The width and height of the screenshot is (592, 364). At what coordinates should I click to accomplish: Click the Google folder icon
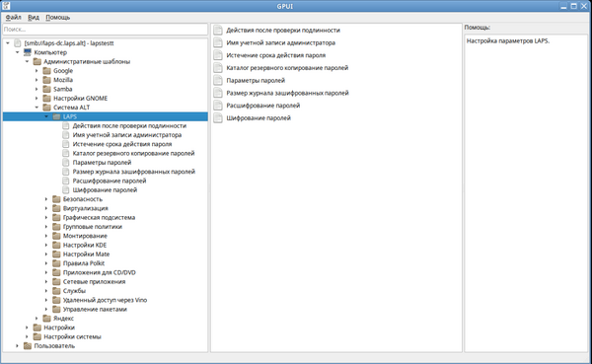tap(46, 71)
